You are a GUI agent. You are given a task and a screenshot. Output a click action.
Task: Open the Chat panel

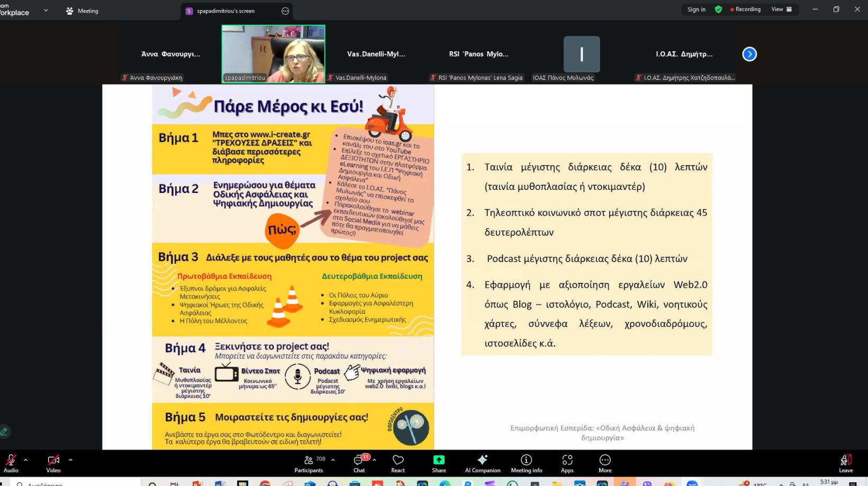tap(359, 463)
